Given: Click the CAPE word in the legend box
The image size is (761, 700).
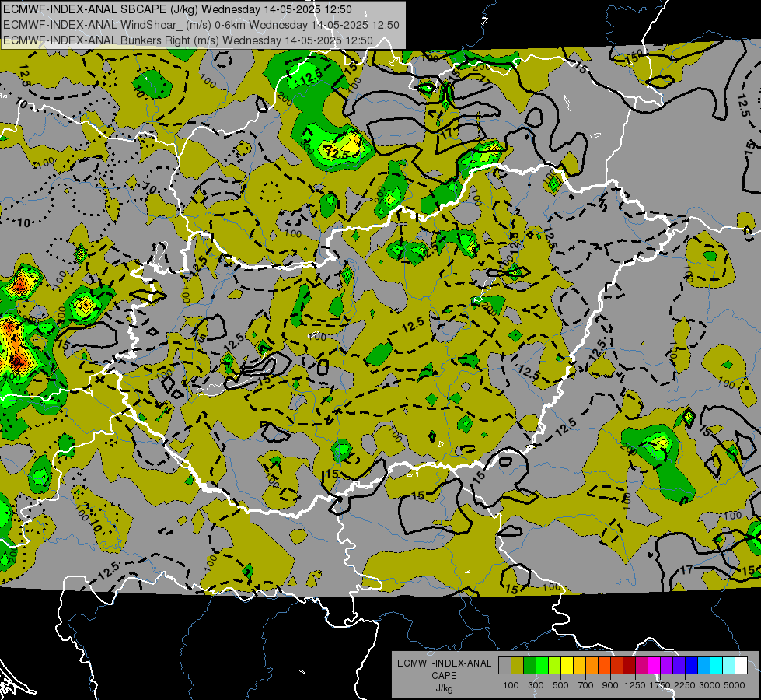Looking at the screenshot, I should tap(444, 676).
